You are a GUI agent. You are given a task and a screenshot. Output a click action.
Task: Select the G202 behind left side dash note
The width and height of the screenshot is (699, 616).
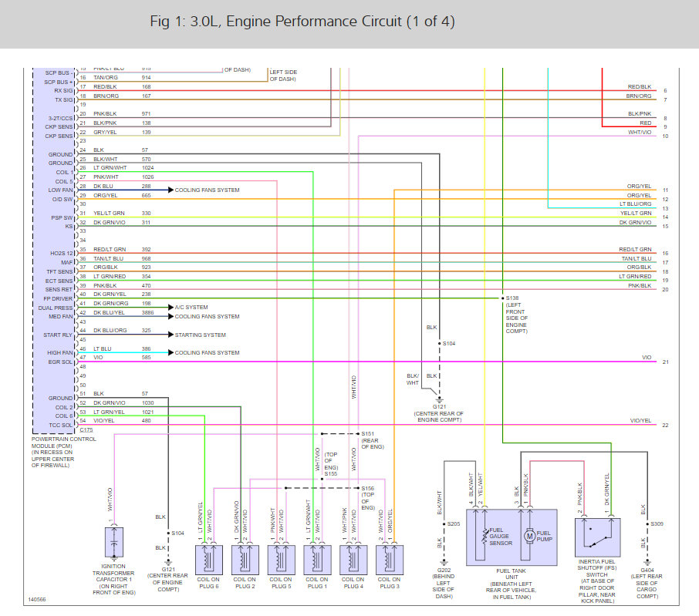tap(444, 586)
